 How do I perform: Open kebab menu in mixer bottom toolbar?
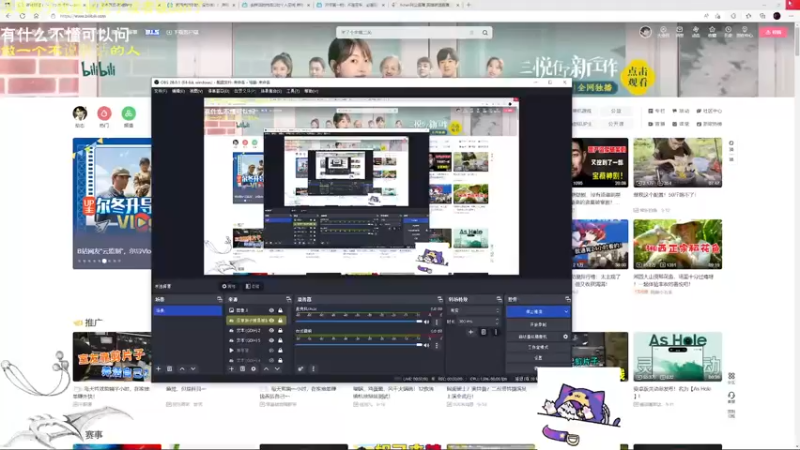[313, 368]
